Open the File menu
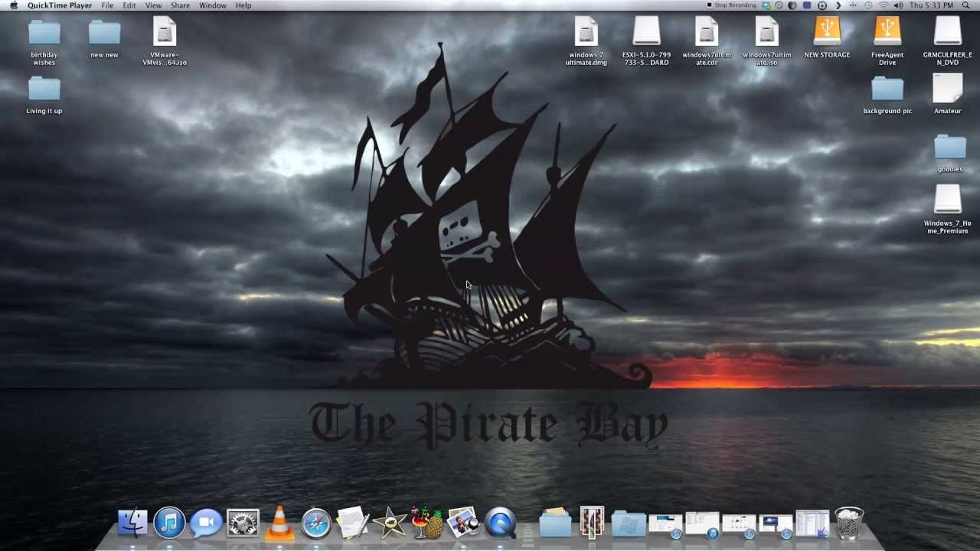Image resolution: width=980 pixels, height=551 pixels. pyautogui.click(x=107, y=5)
